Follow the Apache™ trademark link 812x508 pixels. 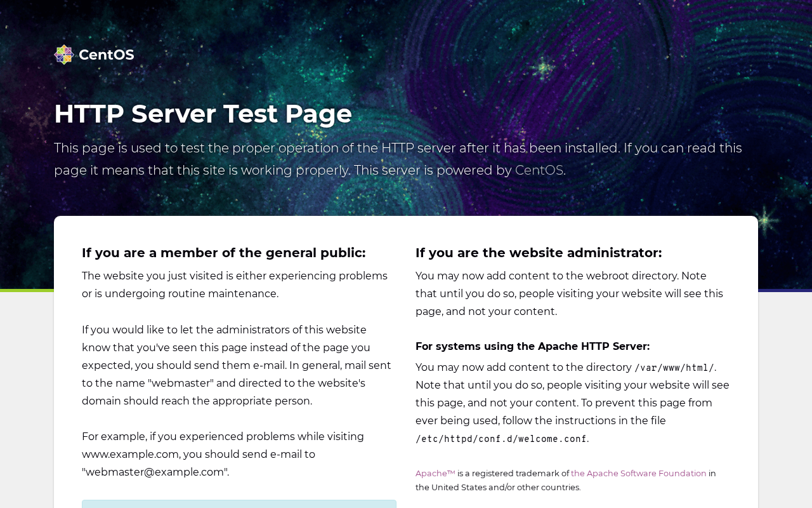(x=435, y=473)
